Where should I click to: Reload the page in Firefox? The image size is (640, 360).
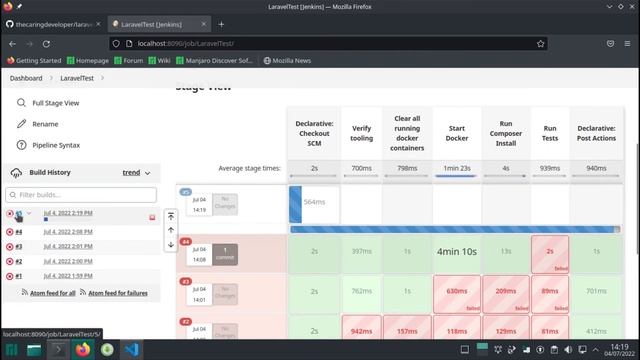(46, 44)
